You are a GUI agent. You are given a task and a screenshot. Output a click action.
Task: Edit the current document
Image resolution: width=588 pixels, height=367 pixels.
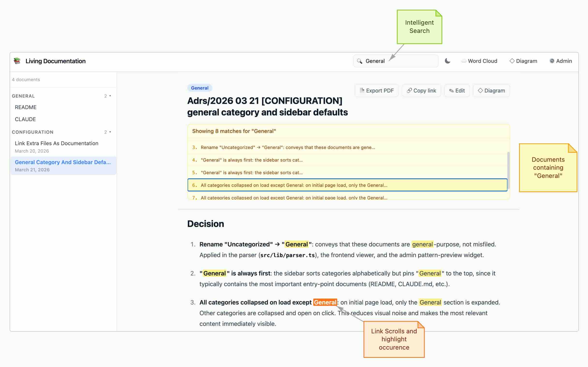click(457, 91)
